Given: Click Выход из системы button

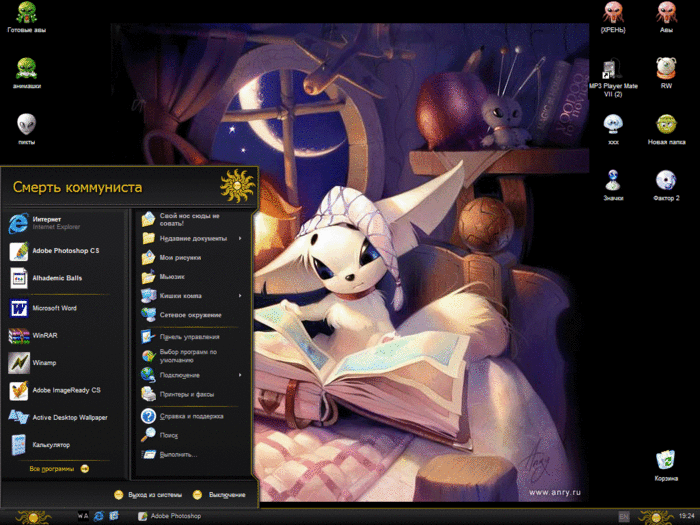Looking at the screenshot, I should (148, 495).
